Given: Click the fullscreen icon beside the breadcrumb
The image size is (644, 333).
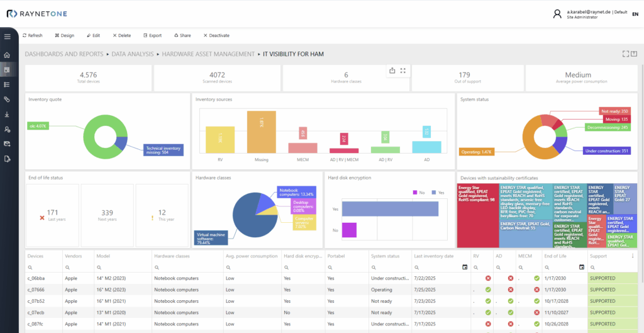Looking at the screenshot, I should click(625, 54).
